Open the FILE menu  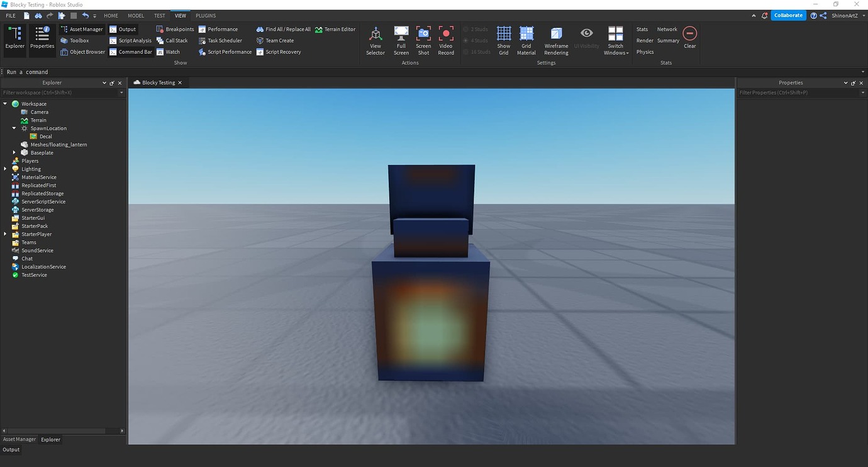(x=11, y=15)
